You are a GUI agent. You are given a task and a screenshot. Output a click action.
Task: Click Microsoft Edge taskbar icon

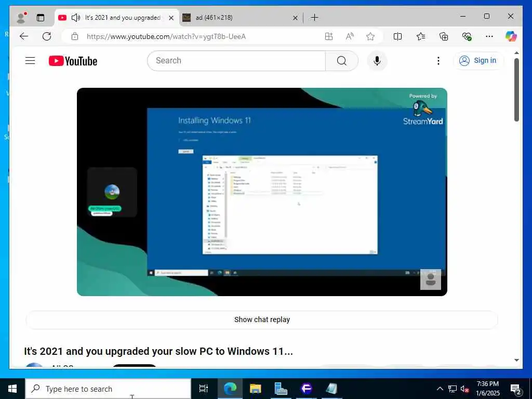(230, 389)
